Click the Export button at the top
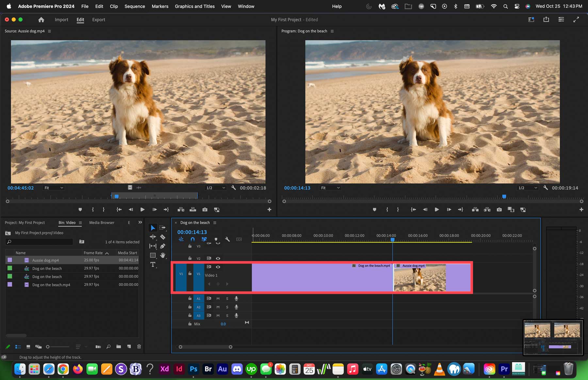The height and width of the screenshot is (380, 588). point(99,20)
